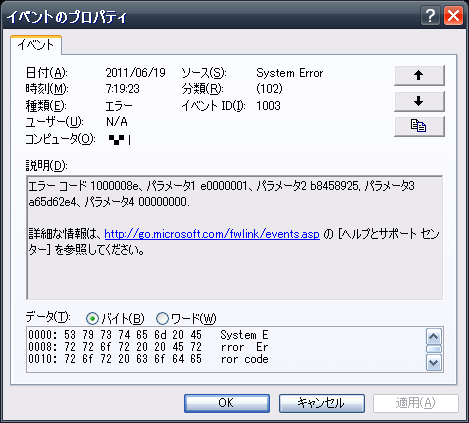Click the data pane scroll down arrow
The width and height of the screenshot is (469, 423).
coord(434,362)
